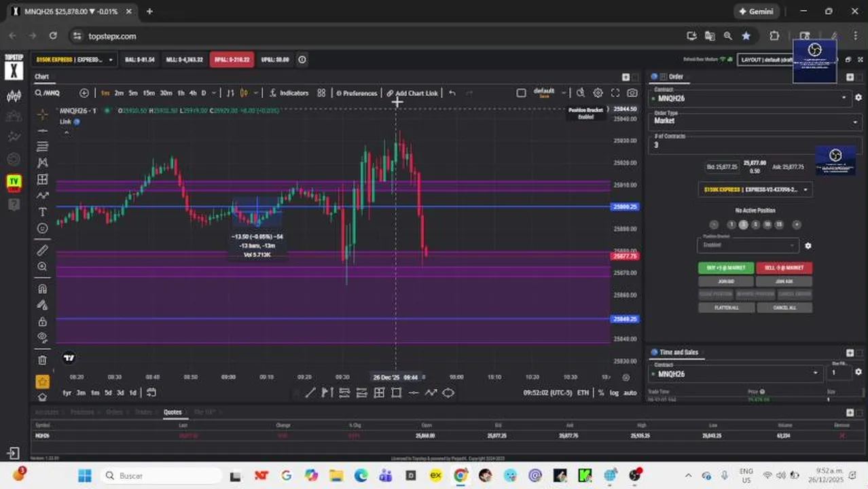
Task: Switch chart to 2m timeframe
Action: [119, 93]
